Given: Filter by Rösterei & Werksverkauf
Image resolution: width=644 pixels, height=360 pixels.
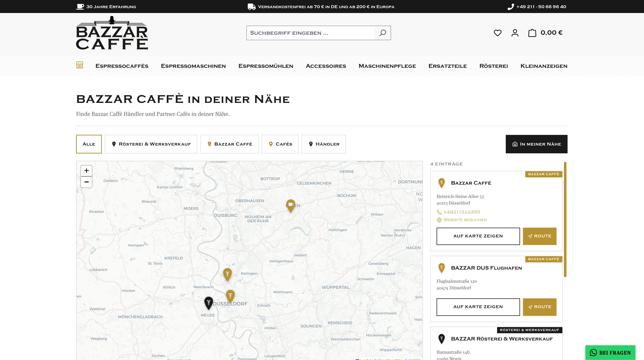Looking at the screenshot, I should [151, 144].
